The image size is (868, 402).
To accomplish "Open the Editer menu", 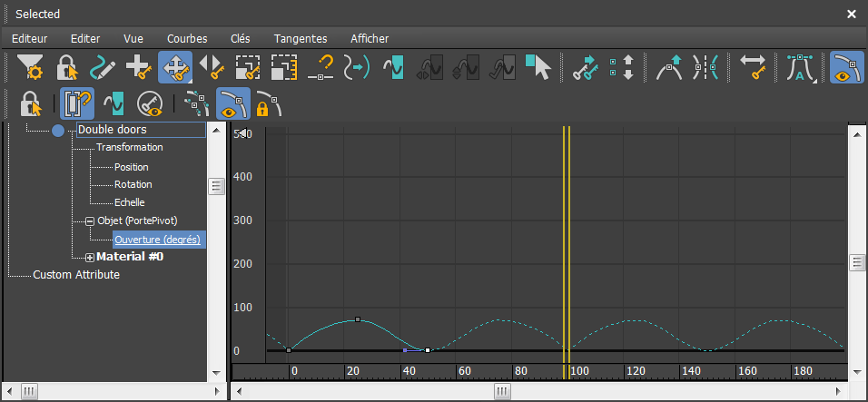I will coord(85,39).
